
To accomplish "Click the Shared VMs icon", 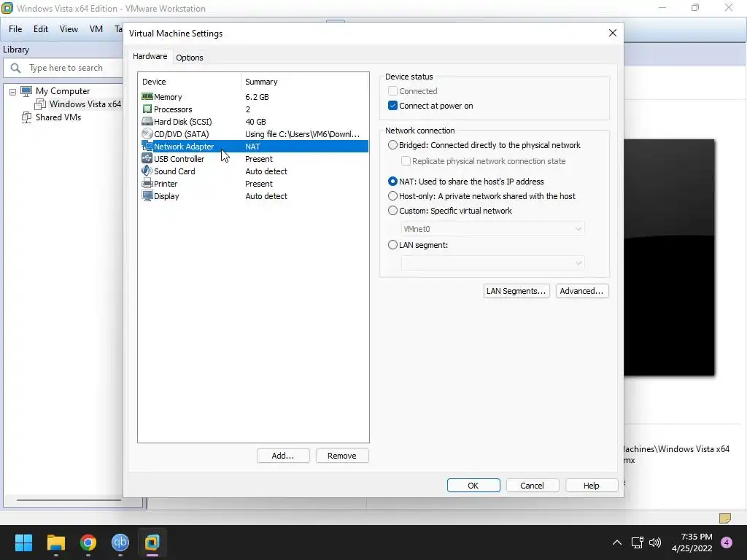I will (x=26, y=117).
